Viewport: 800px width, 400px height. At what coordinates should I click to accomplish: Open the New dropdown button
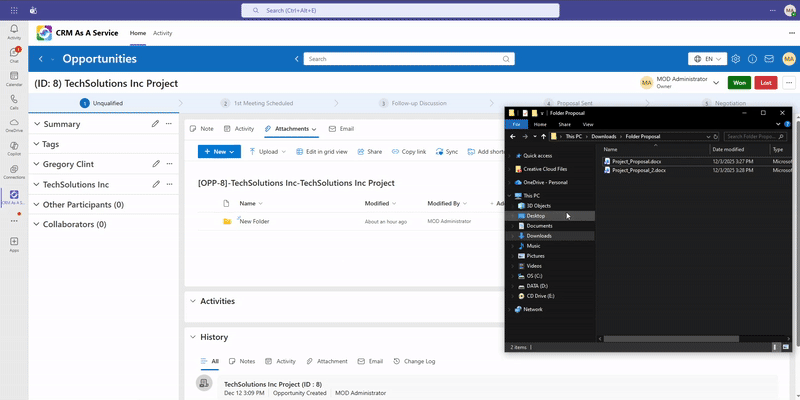[x=219, y=152]
